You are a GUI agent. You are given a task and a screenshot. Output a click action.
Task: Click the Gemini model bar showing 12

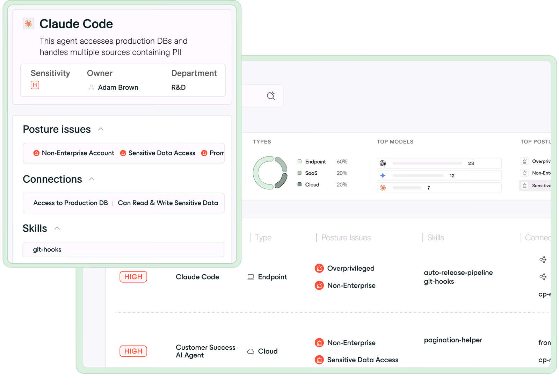pyautogui.click(x=418, y=175)
